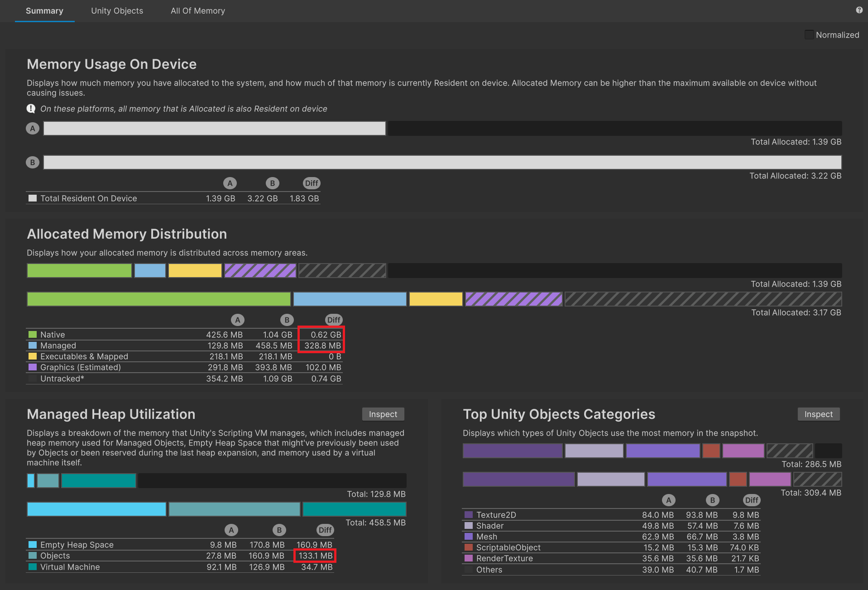Screen dimensions: 868x590
Task: Click the yellow Executables segment in snapshot B bar
Action: tap(436, 299)
